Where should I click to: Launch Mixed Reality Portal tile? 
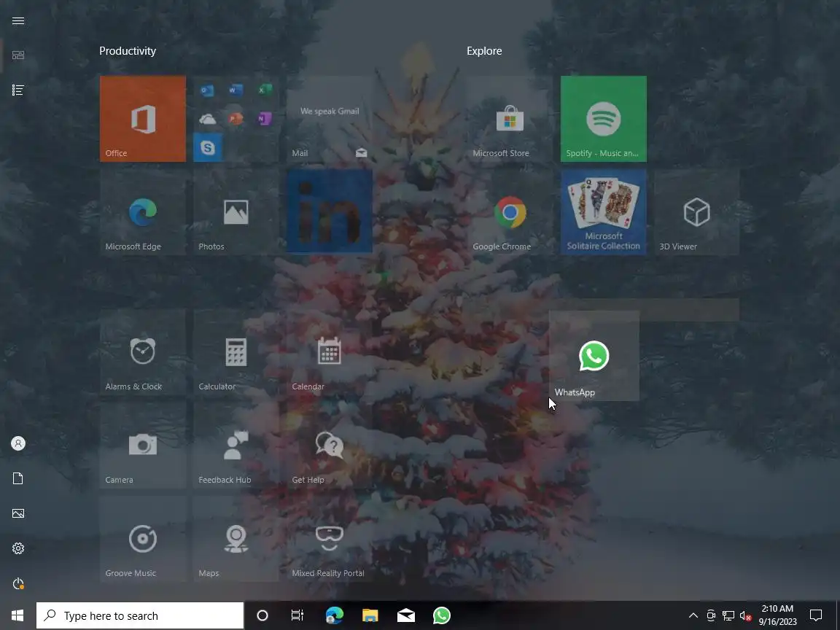(330, 538)
